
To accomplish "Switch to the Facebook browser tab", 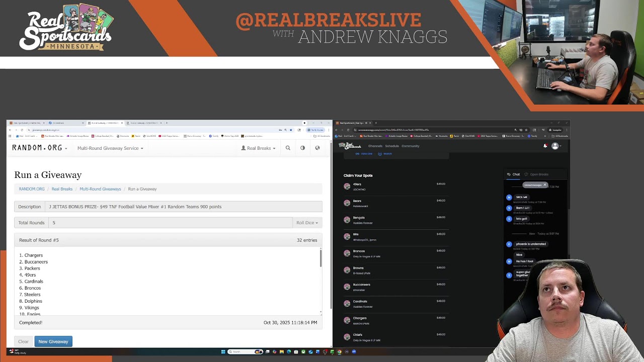I will coord(67,123).
